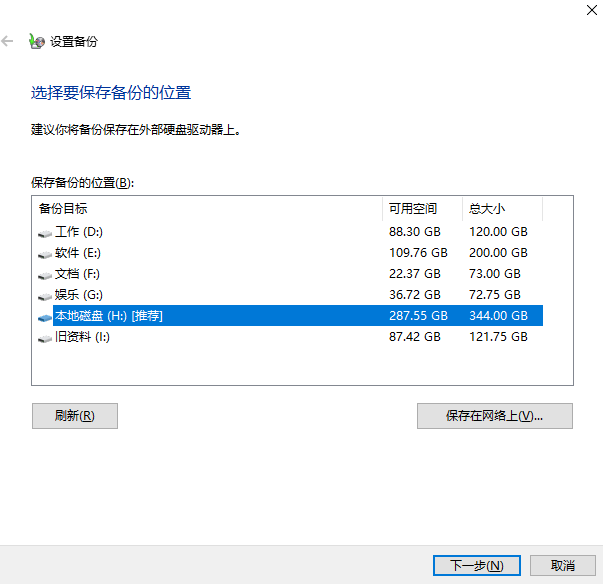Click the 22.37 GB free space value
Viewport: 603px width, 584px height.
tap(415, 274)
